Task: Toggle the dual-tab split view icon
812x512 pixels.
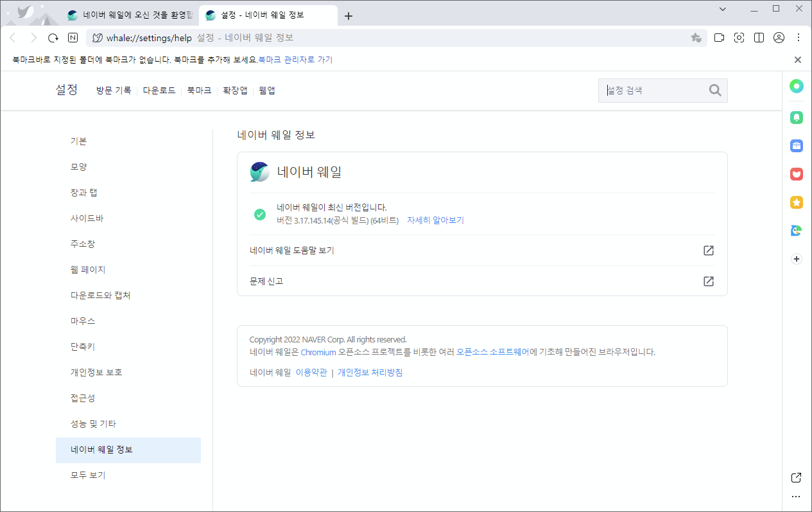Action: point(759,38)
